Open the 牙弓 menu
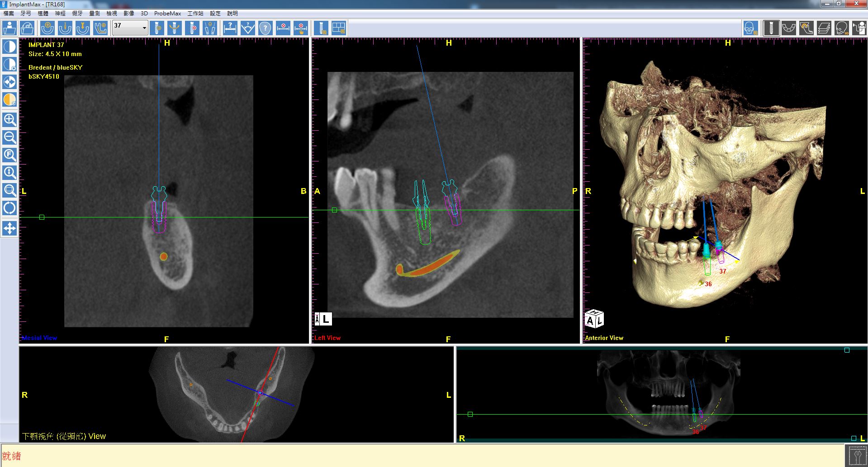 (x=26, y=14)
